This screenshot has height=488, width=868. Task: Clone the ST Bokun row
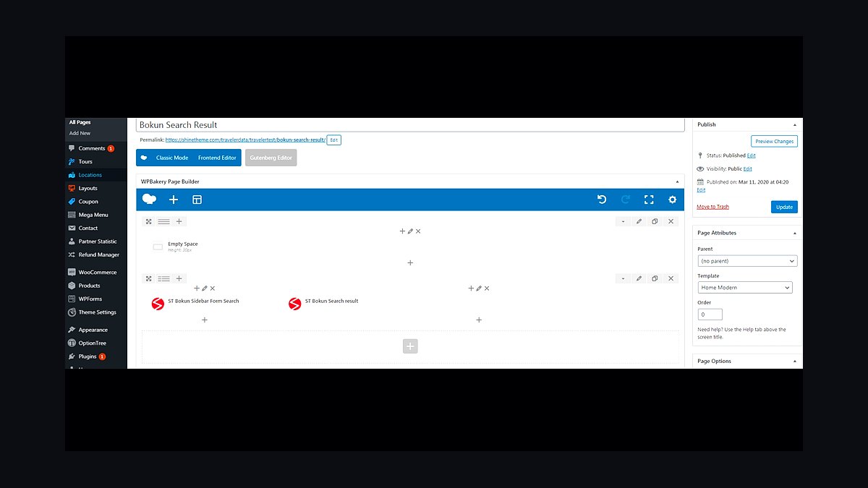[x=655, y=278]
